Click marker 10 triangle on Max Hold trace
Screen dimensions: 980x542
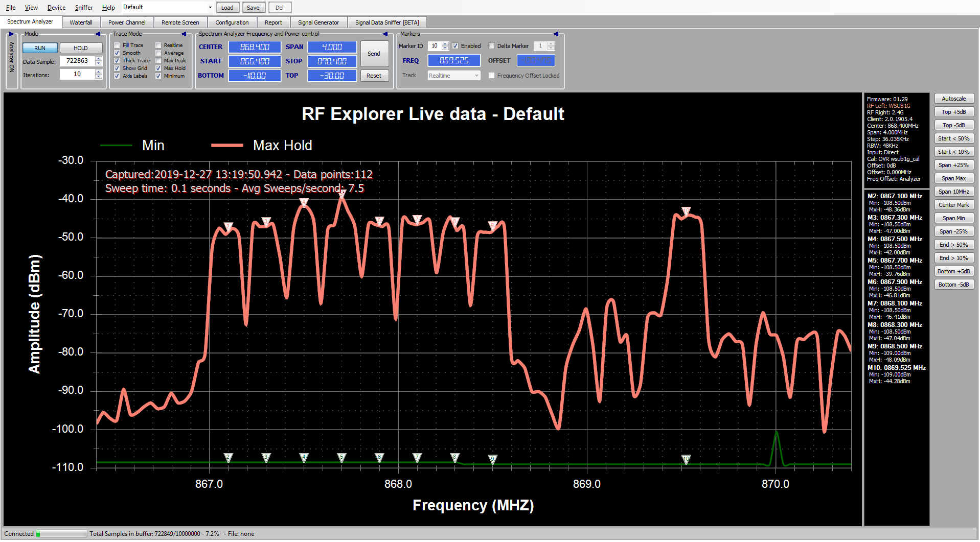point(686,211)
